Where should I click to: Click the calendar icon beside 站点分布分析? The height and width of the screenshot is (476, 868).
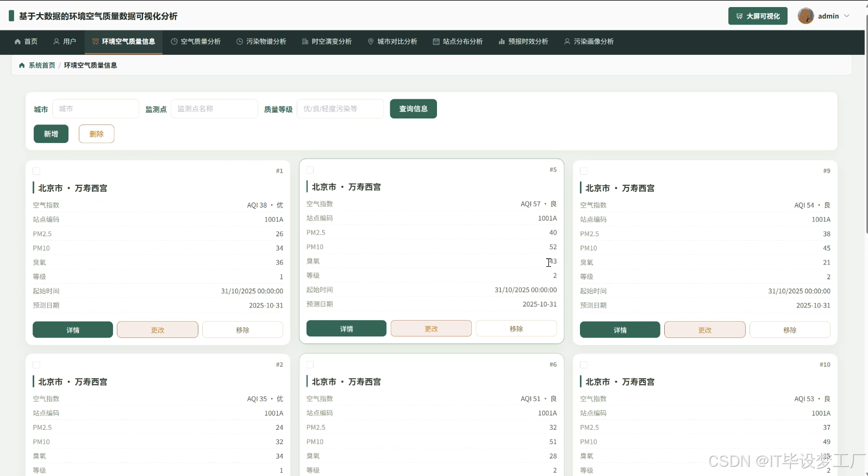point(436,41)
